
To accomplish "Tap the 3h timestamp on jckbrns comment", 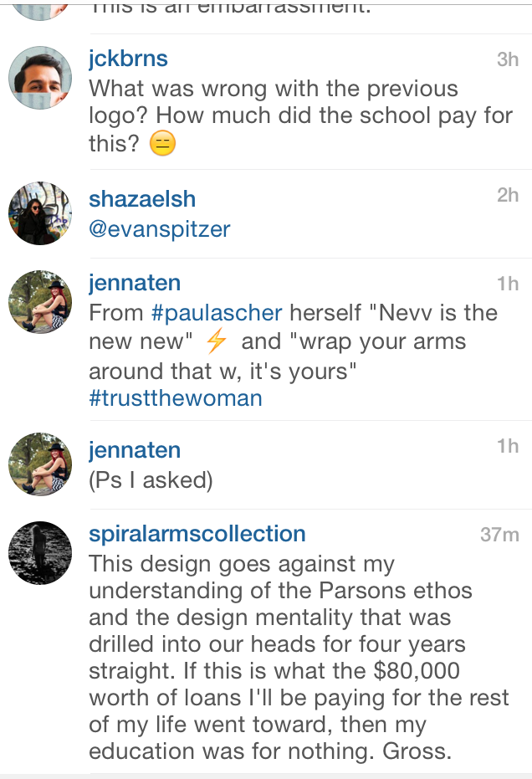I will tap(507, 59).
